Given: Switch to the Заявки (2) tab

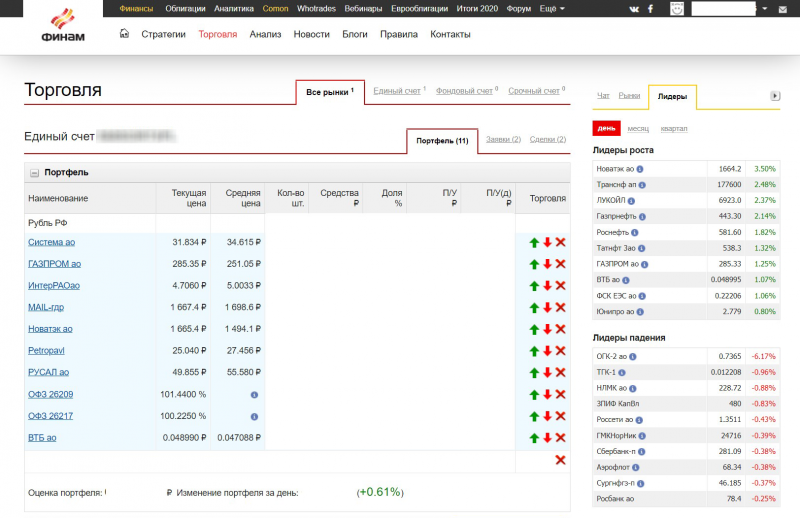Looking at the screenshot, I should (x=503, y=140).
